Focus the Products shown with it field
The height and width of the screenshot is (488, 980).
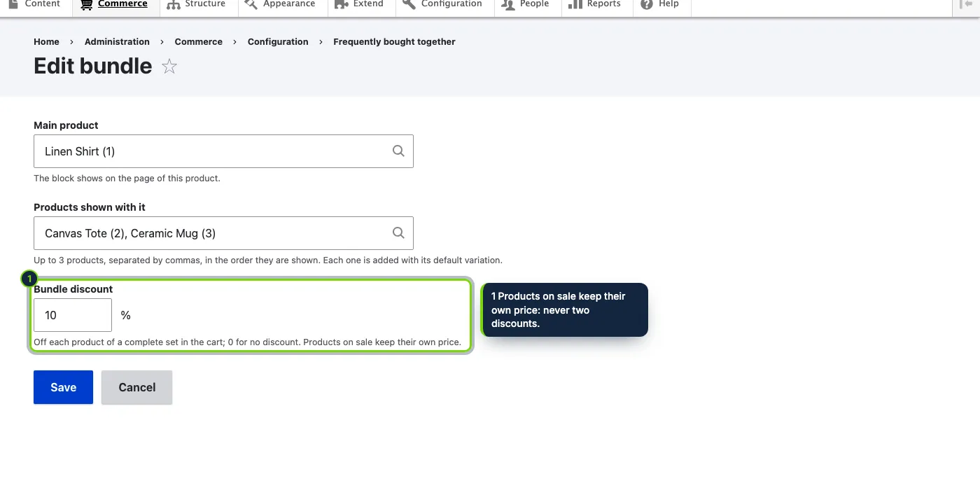coord(223,233)
